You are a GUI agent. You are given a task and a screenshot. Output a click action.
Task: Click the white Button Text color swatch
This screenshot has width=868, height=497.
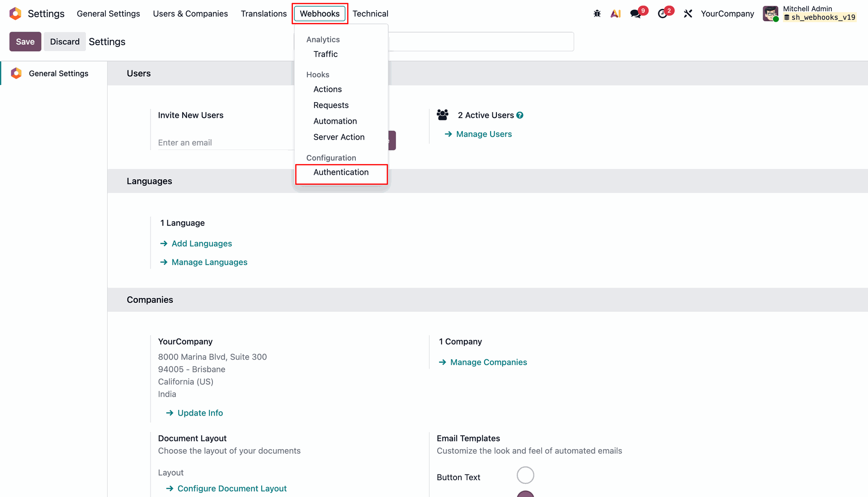click(x=525, y=475)
